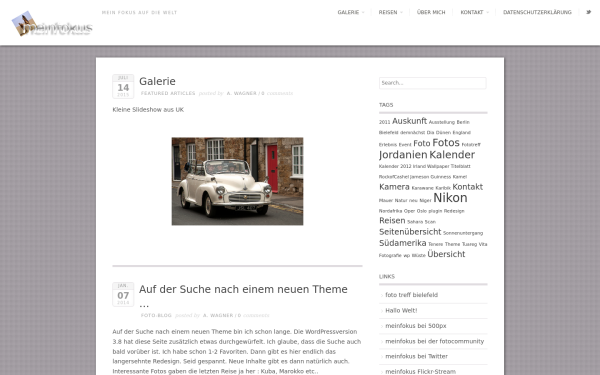Expand the Reisen menu arrow
Image resolution: width=600 pixels, height=375 pixels.
(x=401, y=13)
